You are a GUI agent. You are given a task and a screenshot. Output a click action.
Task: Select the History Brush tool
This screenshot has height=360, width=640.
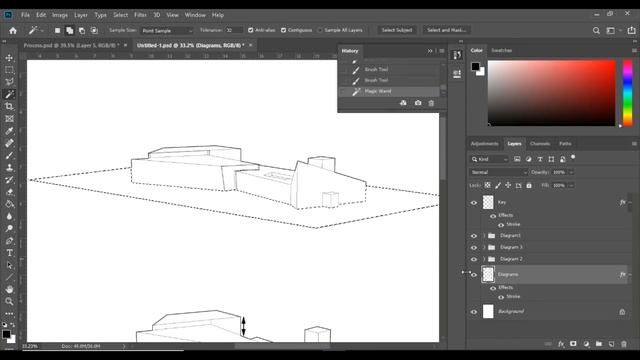tap(9, 180)
